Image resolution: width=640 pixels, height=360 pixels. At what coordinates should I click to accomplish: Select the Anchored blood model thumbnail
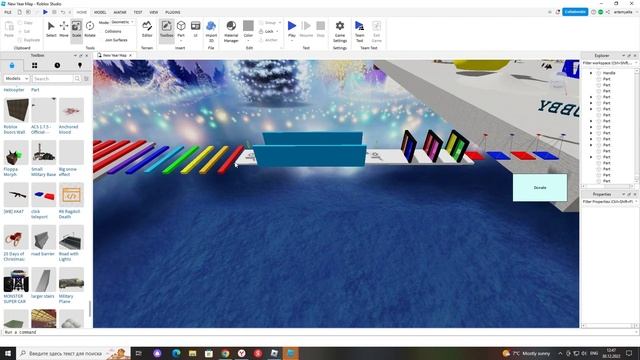[x=71, y=110]
